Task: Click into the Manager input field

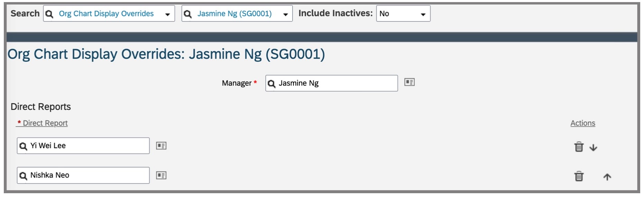Action: pyautogui.click(x=331, y=83)
